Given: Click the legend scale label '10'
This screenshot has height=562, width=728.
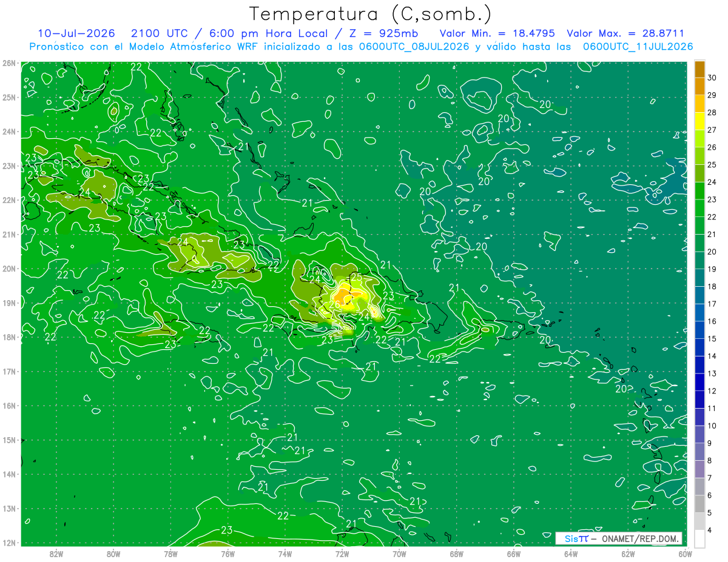Looking at the screenshot, I should click(x=712, y=426).
